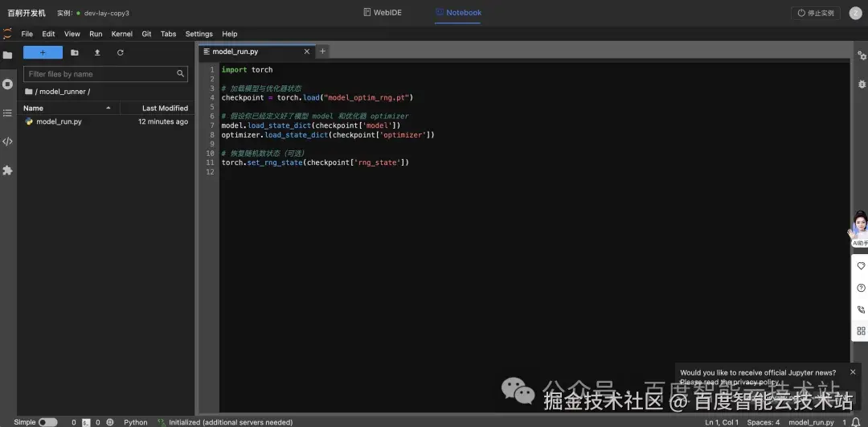Click model_run.py filename in status bar
The width and height of the screenshot is (868, 427).
(x=811, y=422)
